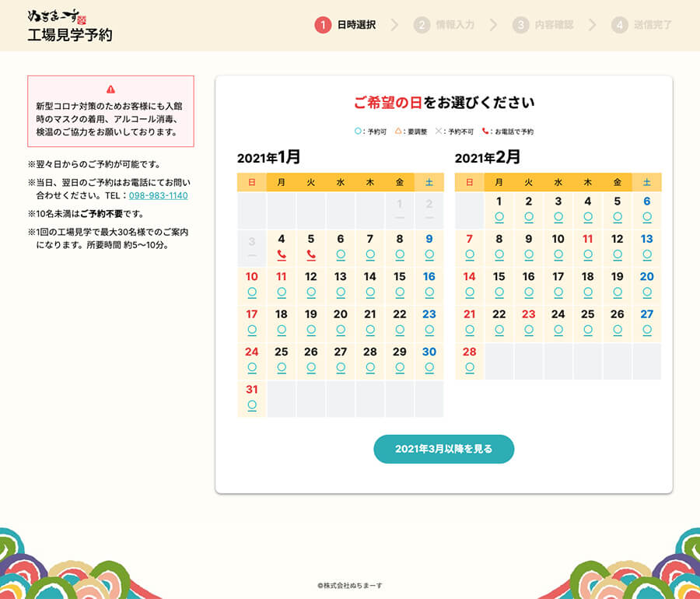Pick February 11 holiday date
700x599 pixels.
[x=588, y=246]
